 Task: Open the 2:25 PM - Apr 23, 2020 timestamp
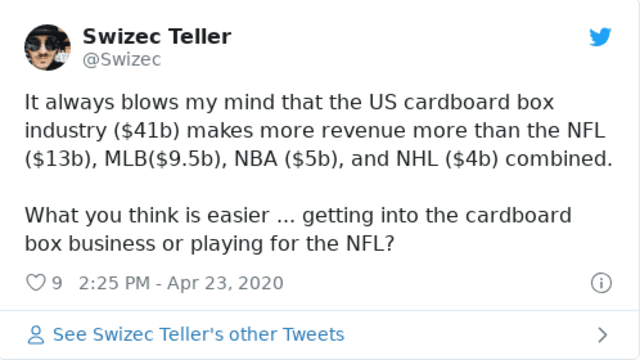coord(181,283)
